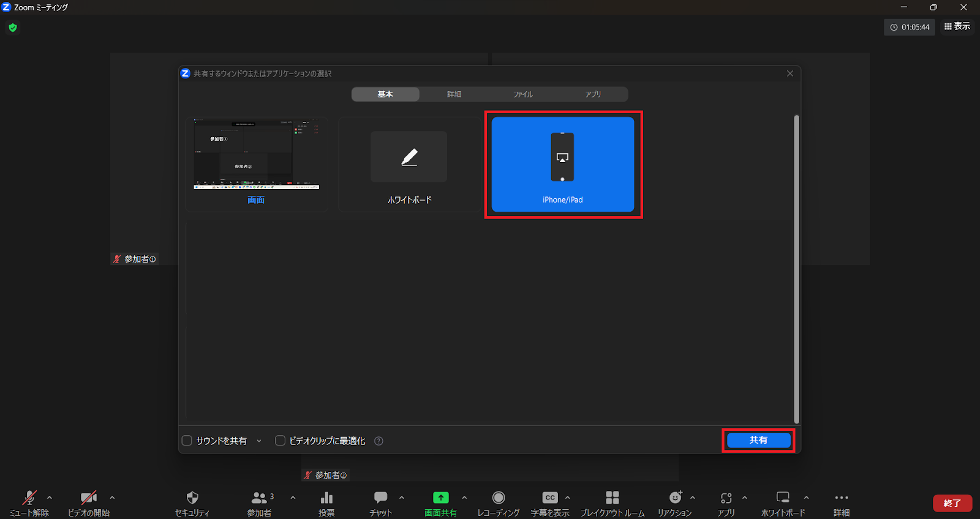
Task: Open breakout rooms (ブレイクアウトルーム)
Action: pyautogui.click(x=612, y=498)
